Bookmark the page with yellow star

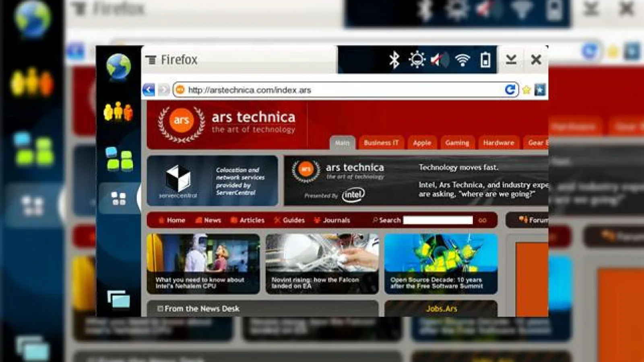pyautogui.click(x=526, y=90)
